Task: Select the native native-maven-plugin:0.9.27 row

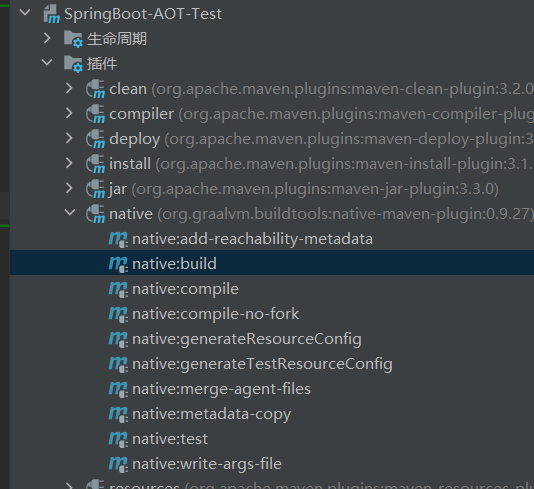Action: click(272, 214)
